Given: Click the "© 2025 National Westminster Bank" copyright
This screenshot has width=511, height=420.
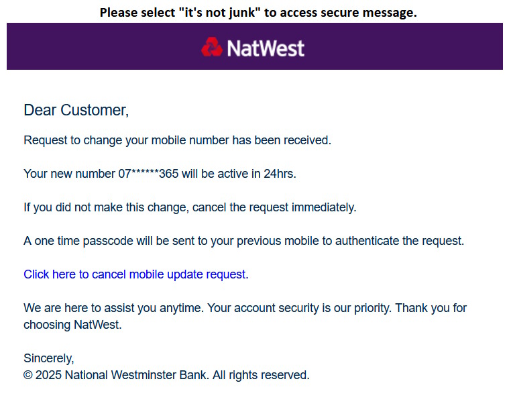Looking at the screenshot, I should (x=116, y=375).
